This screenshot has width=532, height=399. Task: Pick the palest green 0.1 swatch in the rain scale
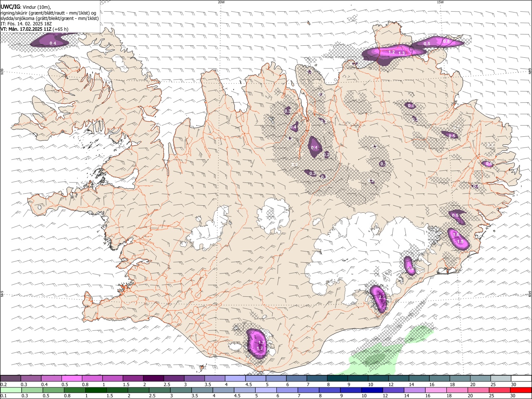(11, 390)
